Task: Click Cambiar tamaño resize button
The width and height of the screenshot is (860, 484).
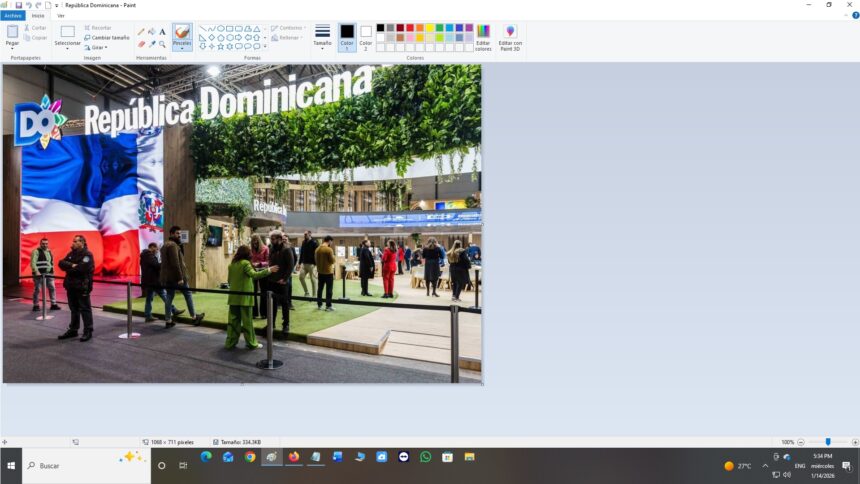Action: pyautogui.click(x=107, y=37)
